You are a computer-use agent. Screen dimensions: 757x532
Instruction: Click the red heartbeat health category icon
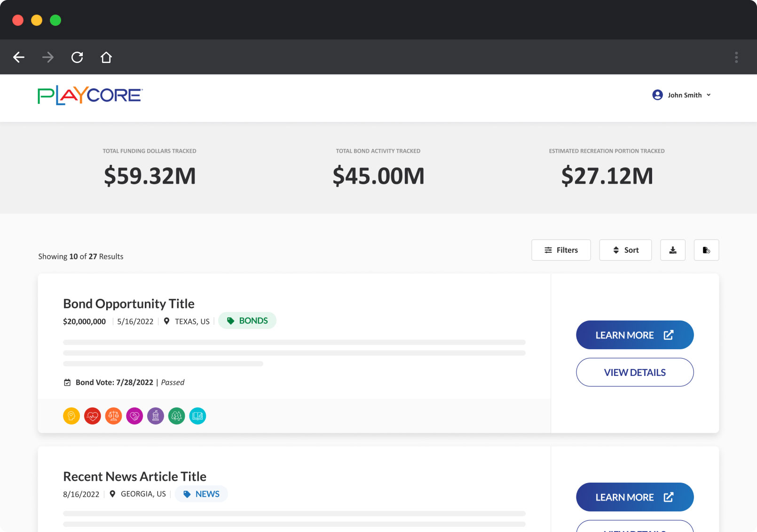[x=93, y=416]
